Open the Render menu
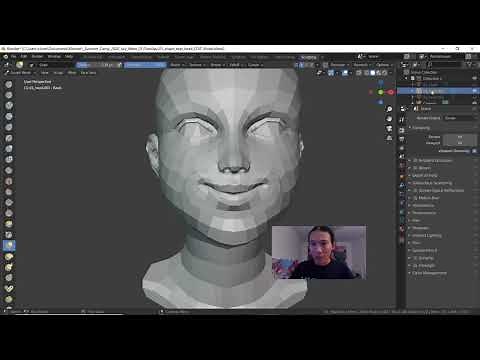480x360 pixels. 37,57
